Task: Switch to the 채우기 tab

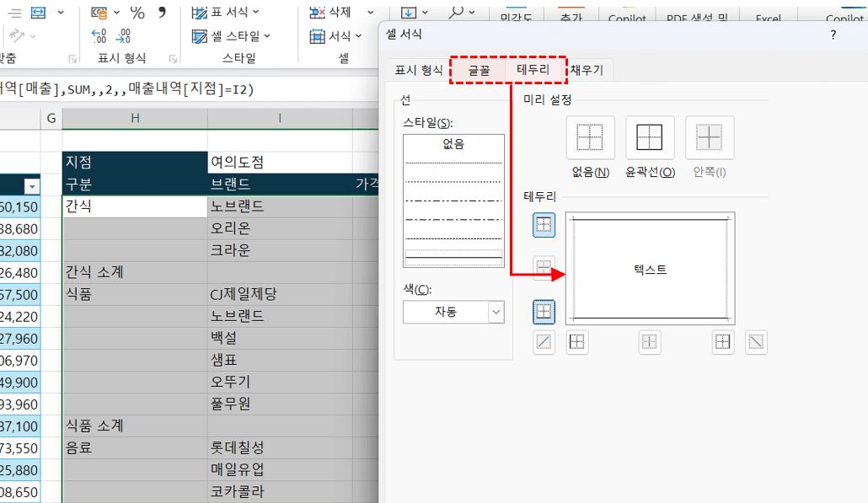Action: (x=587, y=70)
